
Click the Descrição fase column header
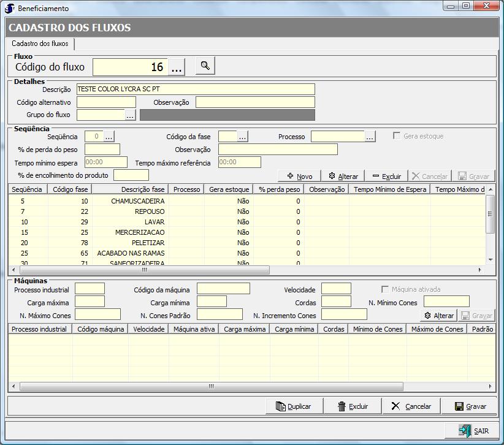(x=142, y=189)
